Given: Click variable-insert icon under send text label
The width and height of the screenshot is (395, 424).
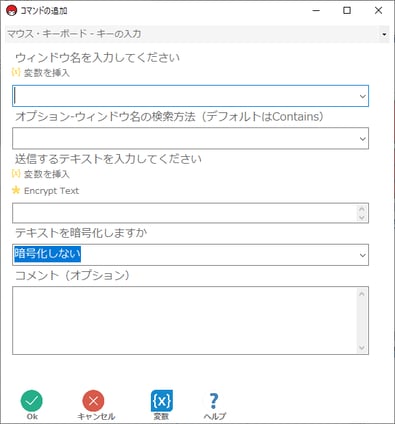Looking at the screenshot, I should coord(16,173).
